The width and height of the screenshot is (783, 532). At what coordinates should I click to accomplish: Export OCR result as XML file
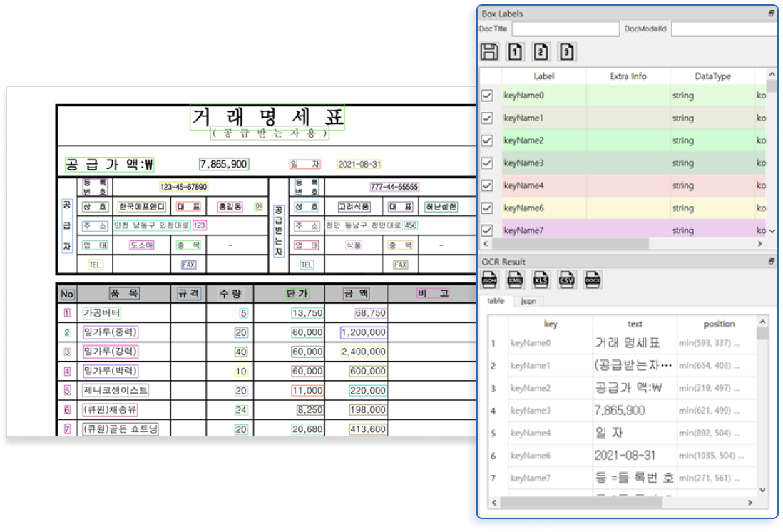click(515, 278)
